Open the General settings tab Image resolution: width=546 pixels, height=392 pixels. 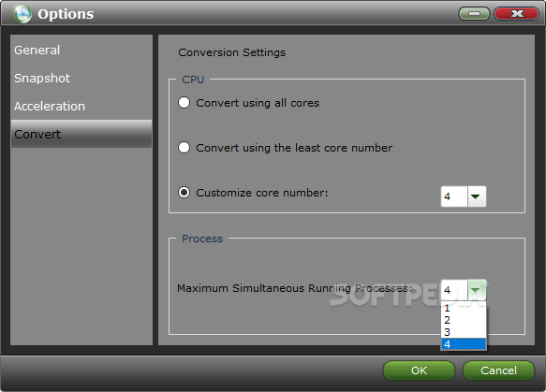coord(81,51)
